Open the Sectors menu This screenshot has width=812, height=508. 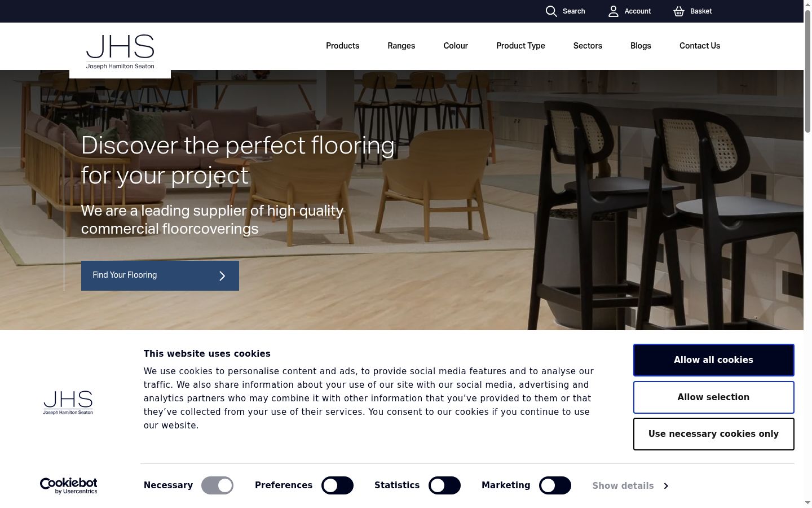(x=588, y=46)
